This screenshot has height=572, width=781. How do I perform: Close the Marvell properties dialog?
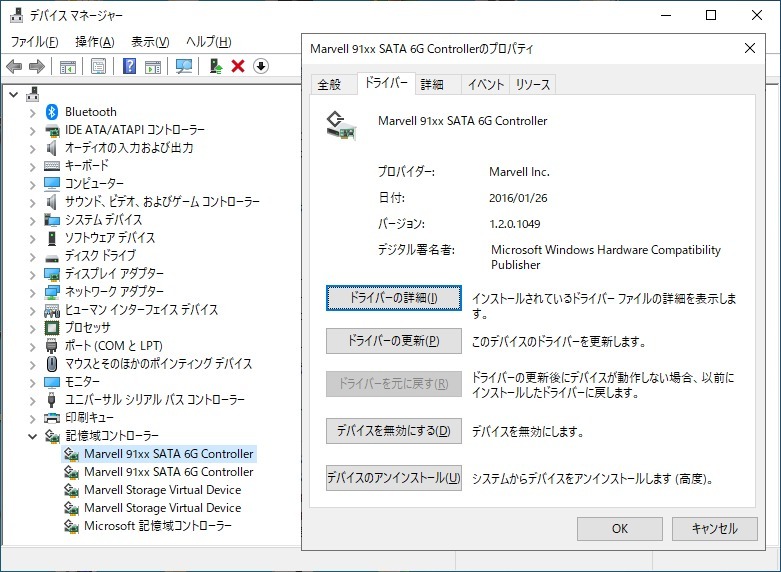pyautogui.click(x=750, y=48)
